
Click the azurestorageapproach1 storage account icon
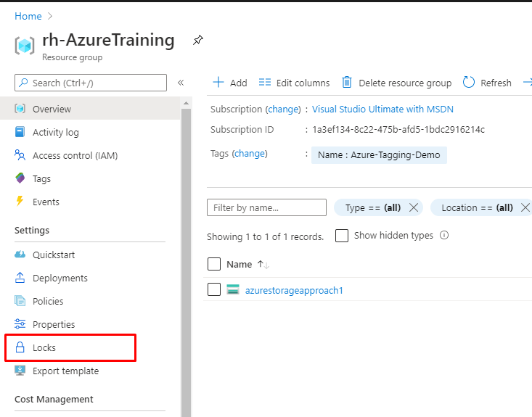tap(233, 289)
